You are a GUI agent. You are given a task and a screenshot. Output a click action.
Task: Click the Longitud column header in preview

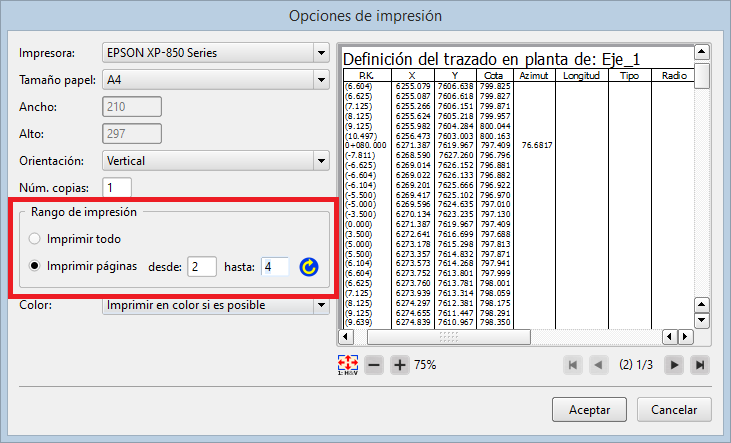(581, 76)
